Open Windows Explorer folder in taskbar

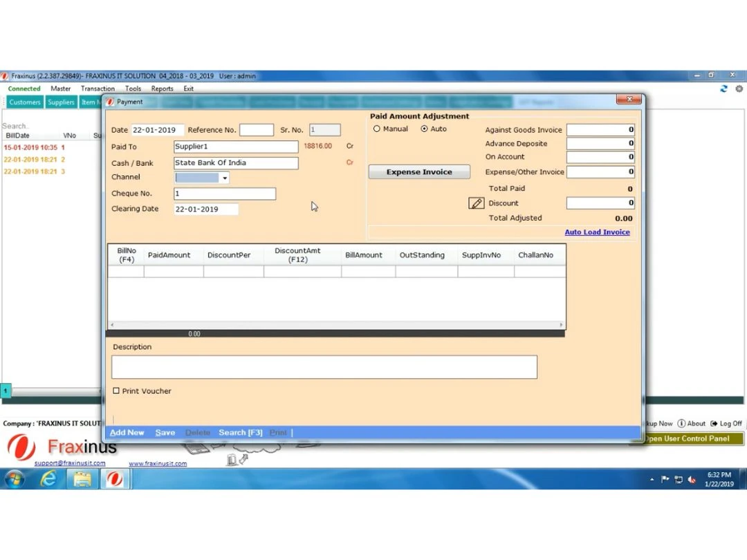pos(82,479)
